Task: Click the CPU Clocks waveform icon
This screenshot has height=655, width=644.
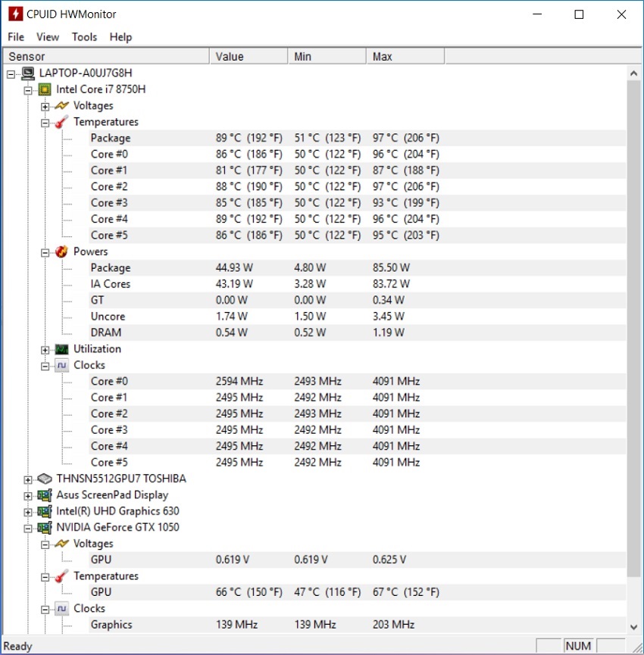Action: point(62,366)
